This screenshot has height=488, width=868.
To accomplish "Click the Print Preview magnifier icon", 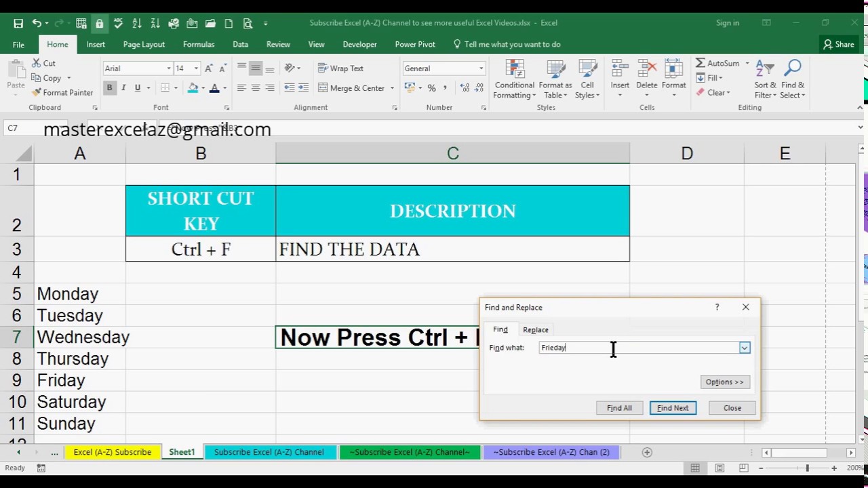I will pyautogui.click(x=248, y=23).
